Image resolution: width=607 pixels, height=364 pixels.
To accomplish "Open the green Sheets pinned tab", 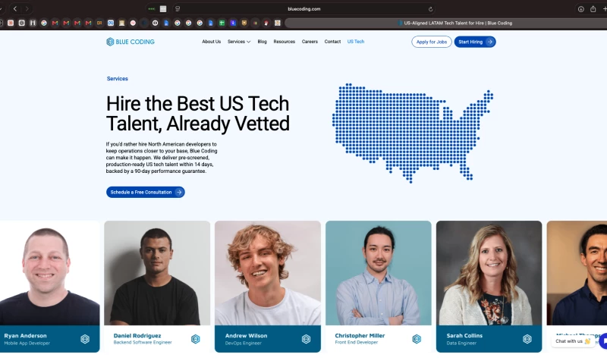I will click(222, 24).
